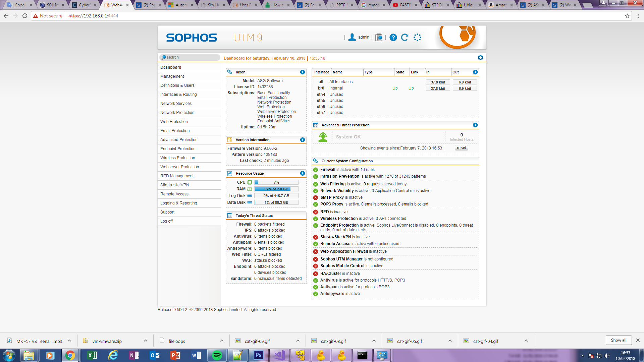The image size is (644, 362).
Task: Open cat-gif-04.gif download options chevron
Action: (x=526, y=341)
